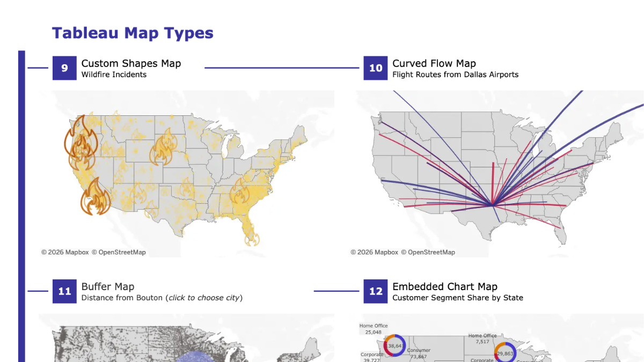This screenshot has height=362, width=644.
Task: Click the number 12 badge
Action: (x=376, y=291)
